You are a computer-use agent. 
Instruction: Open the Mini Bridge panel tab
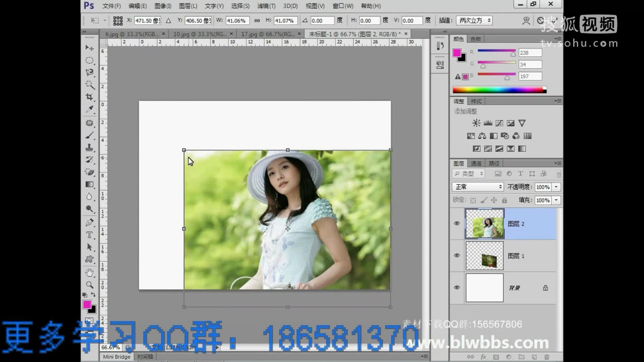pyautogui.click(x=116, y=357)
